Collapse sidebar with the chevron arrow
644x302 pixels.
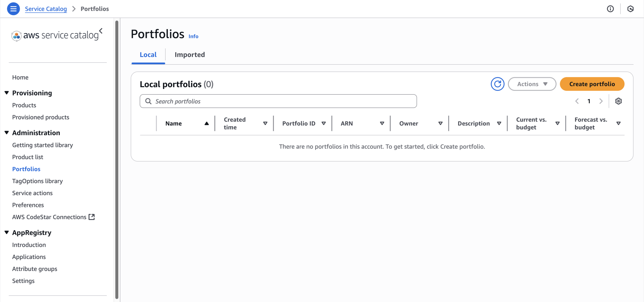coord(101,31)
